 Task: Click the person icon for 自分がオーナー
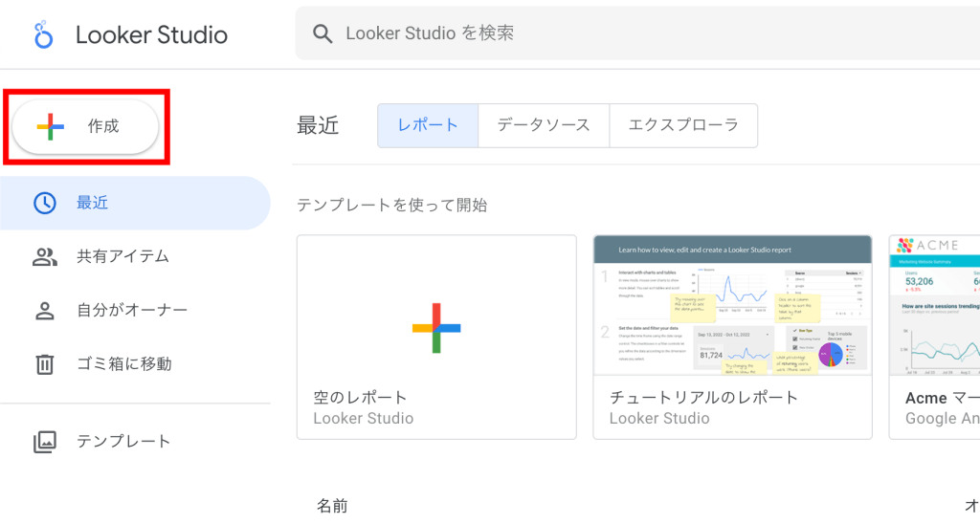tap(45, 311)
